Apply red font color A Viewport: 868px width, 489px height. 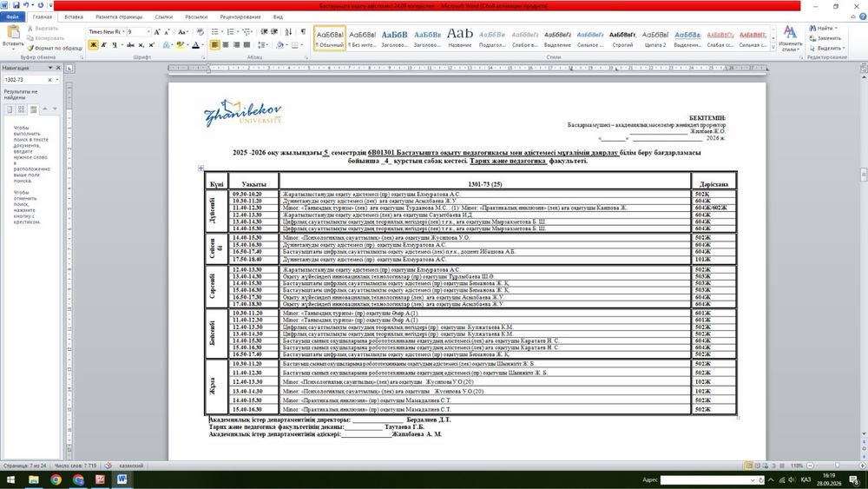pyautogui.click(x=195, y=45)
